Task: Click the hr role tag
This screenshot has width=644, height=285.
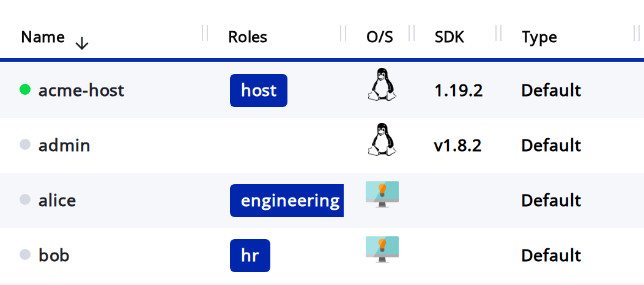Action: click(x=250, y=256)
